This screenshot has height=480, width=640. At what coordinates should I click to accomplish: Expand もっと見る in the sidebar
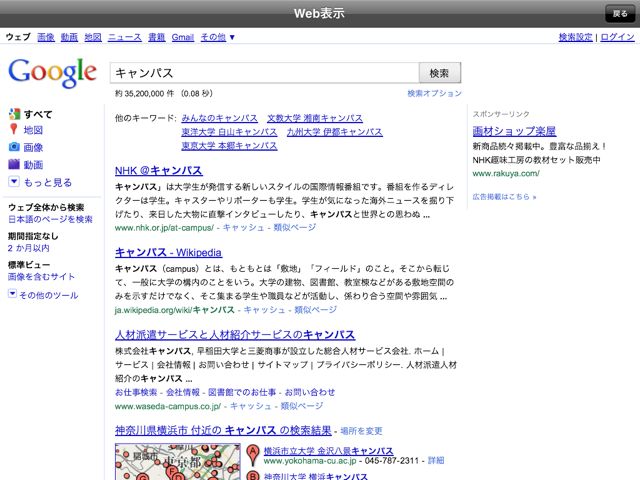coord(40,182)
